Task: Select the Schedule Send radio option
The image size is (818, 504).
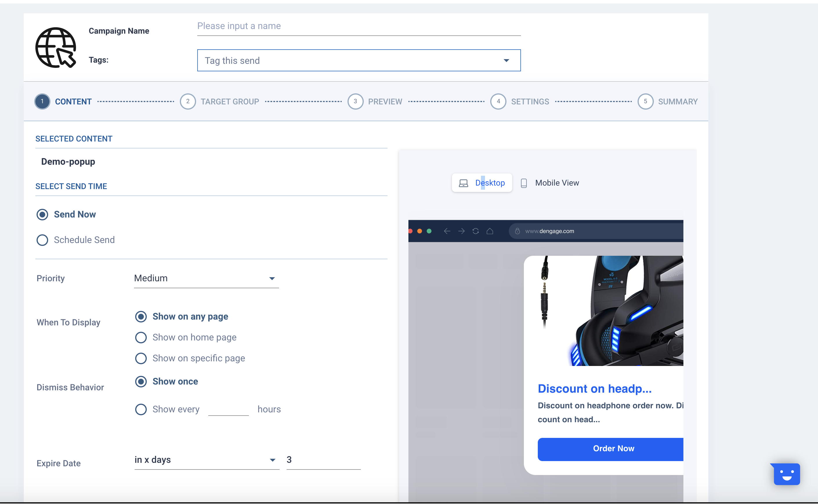Action: [x=42, y=240]
